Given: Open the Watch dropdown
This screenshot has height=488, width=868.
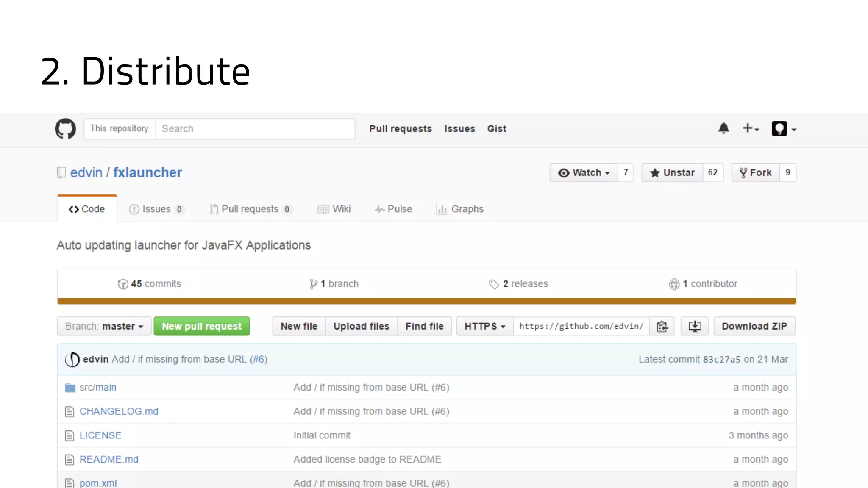Looking at the screenshot, I should click(x=584, y=173).
